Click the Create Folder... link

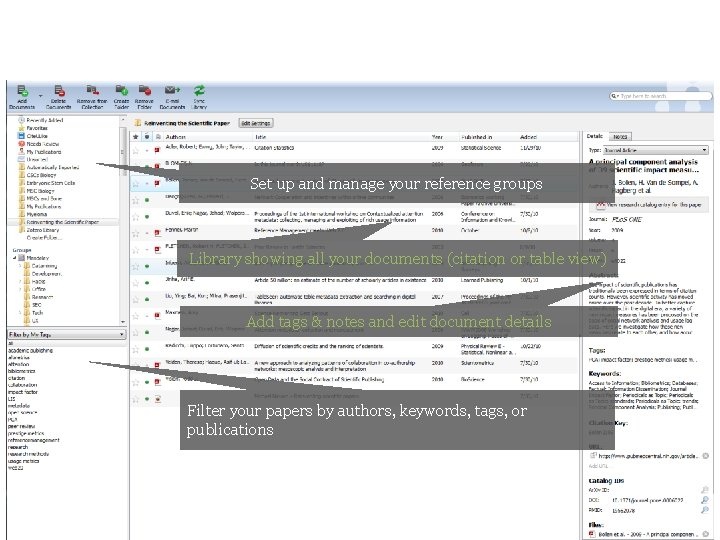(44, 237)
